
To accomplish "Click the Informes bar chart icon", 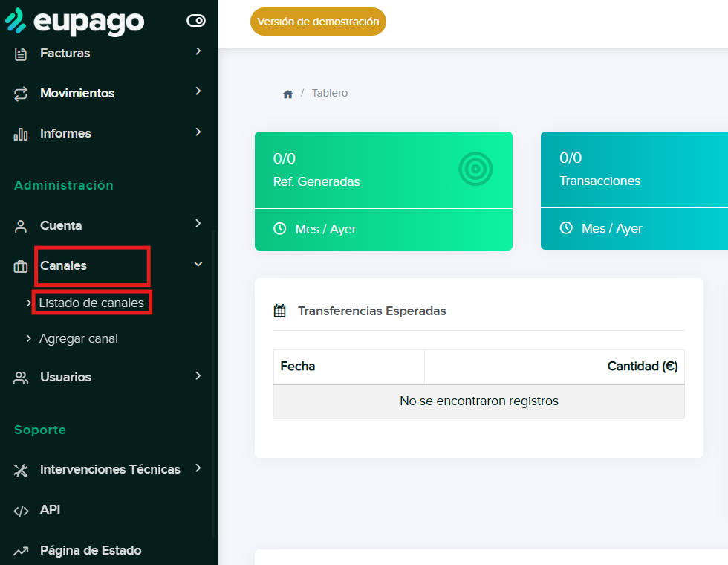I will pyautogui.click(x=21, y=134).
